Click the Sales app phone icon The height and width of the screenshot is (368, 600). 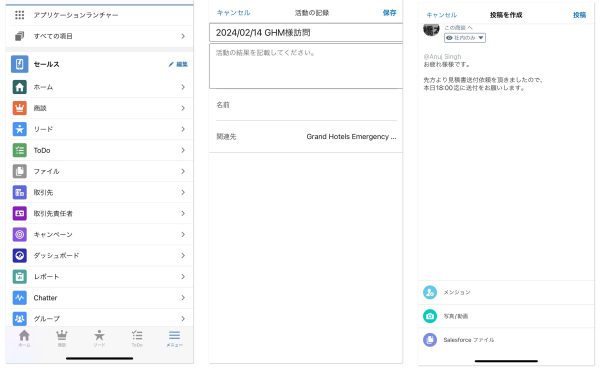[x=20, y=64]
